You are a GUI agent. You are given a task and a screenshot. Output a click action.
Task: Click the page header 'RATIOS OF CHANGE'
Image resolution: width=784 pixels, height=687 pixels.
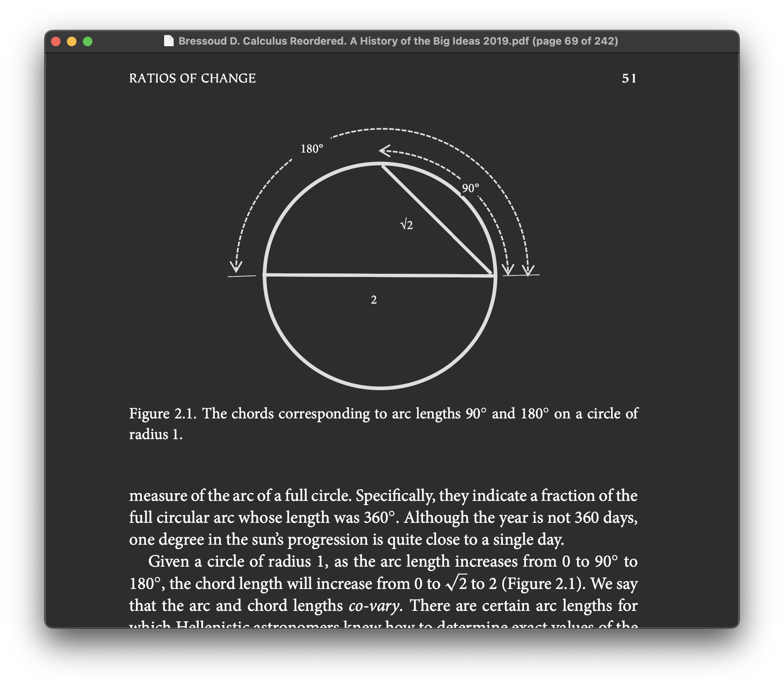[x=192, y=78]
